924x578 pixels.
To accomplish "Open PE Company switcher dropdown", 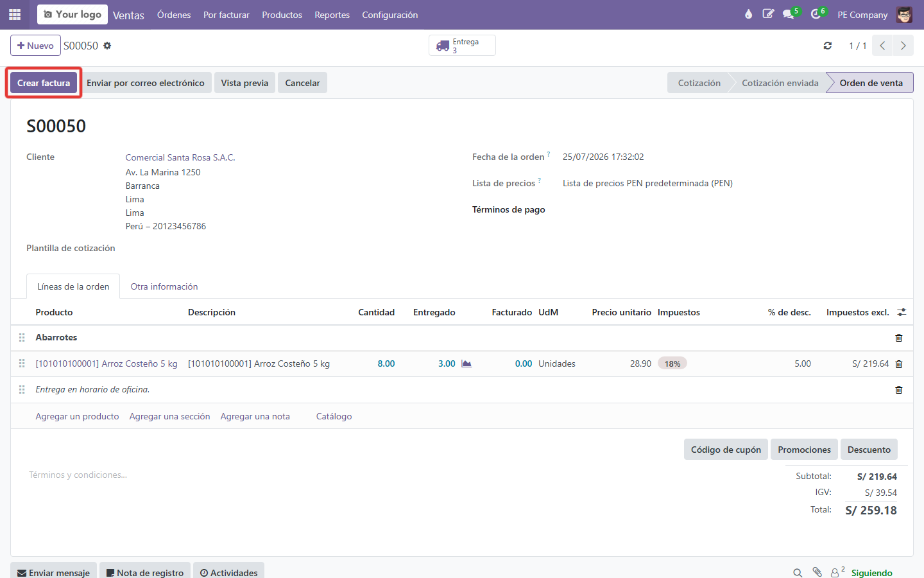I will tap(862, 15).
